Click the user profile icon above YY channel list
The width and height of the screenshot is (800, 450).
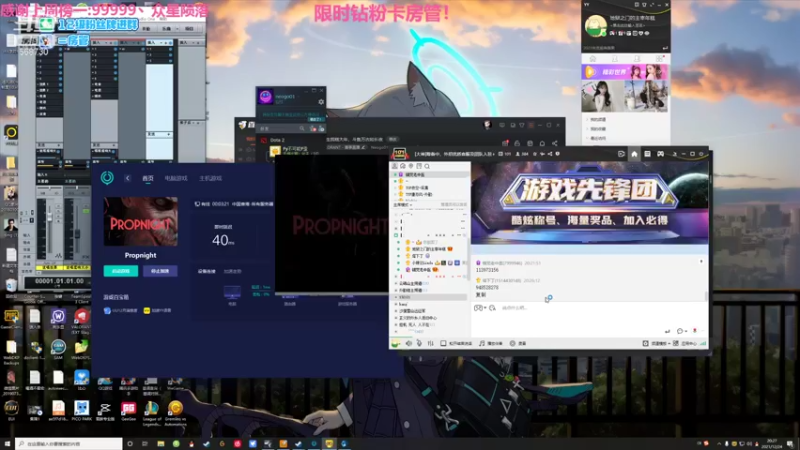tap(394, 166)
